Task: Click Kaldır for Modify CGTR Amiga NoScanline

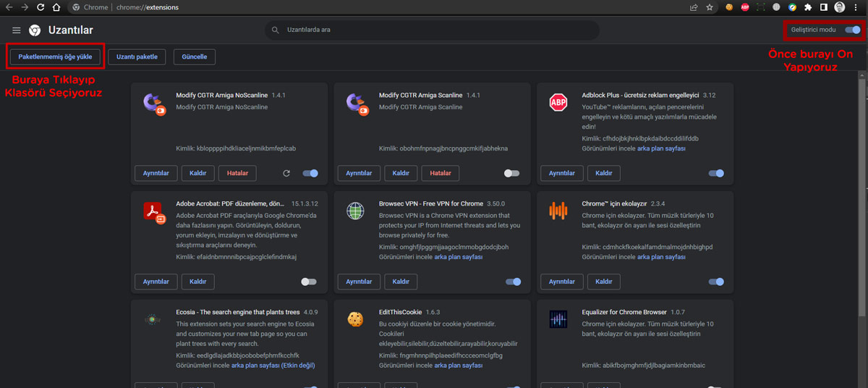Action: click(x=197, y=173)
